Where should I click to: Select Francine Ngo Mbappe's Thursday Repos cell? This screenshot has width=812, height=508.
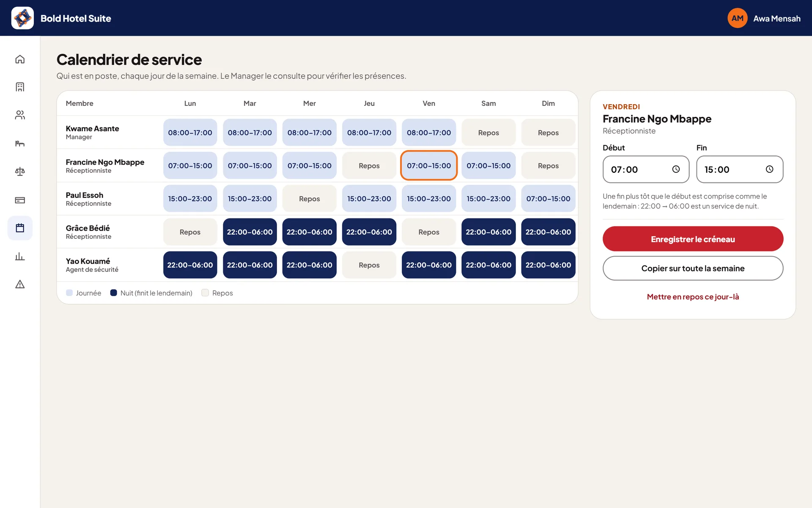369,166
